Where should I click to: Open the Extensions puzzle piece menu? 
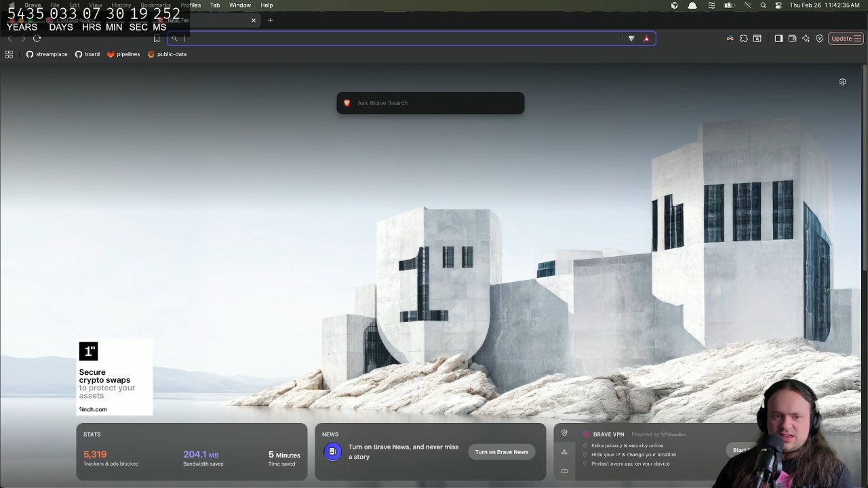(x=744, y=39)
